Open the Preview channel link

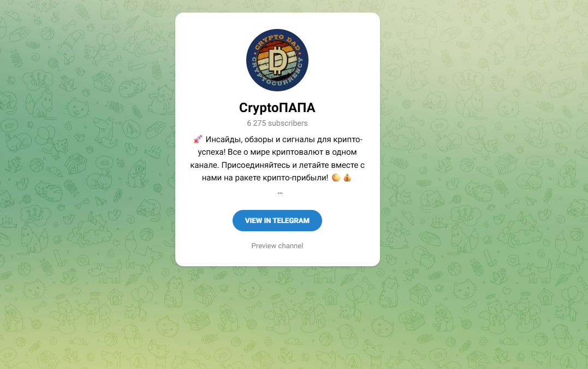277,245
